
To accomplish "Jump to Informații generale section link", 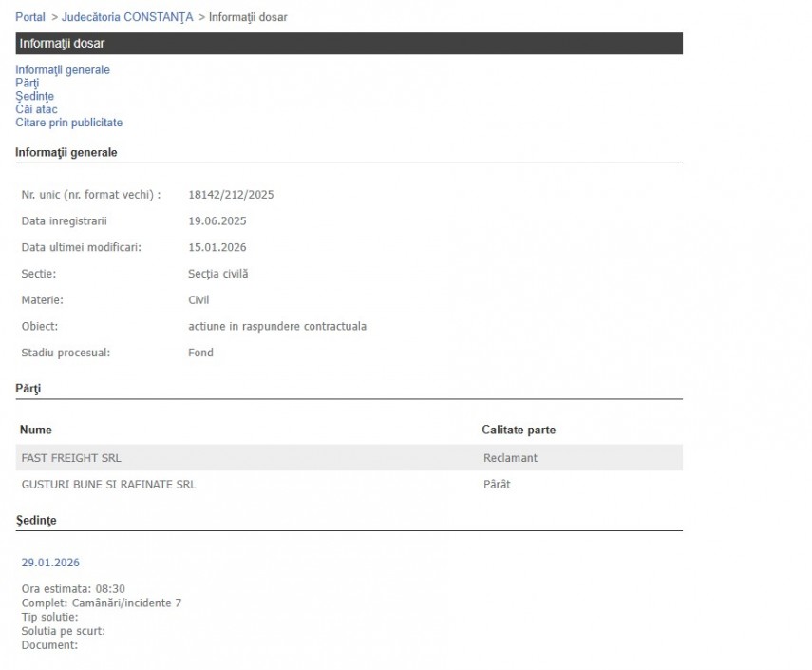I will tap(63, 69).
